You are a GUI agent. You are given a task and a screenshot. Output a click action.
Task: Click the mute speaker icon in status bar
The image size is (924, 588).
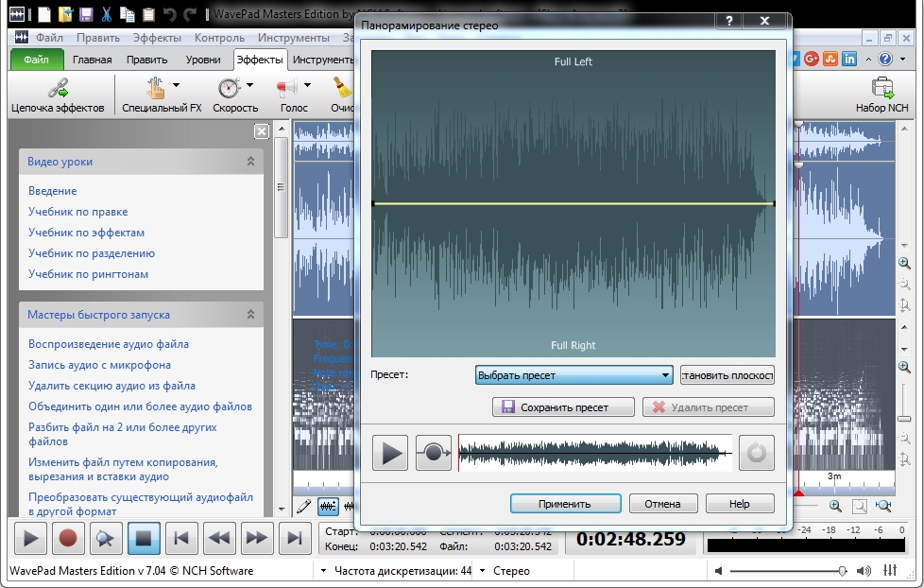[x=718, y=571]
